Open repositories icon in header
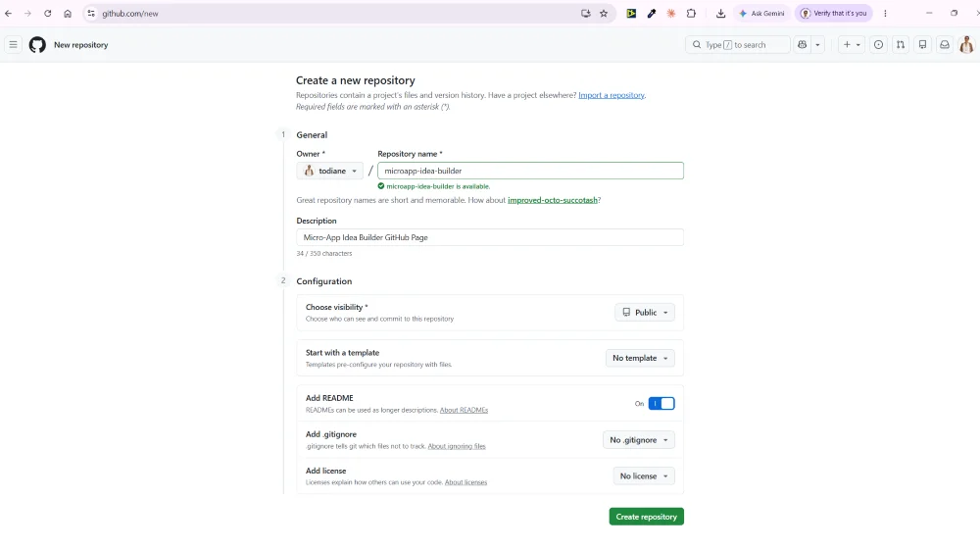980x549 pixels. coord(922,44)
